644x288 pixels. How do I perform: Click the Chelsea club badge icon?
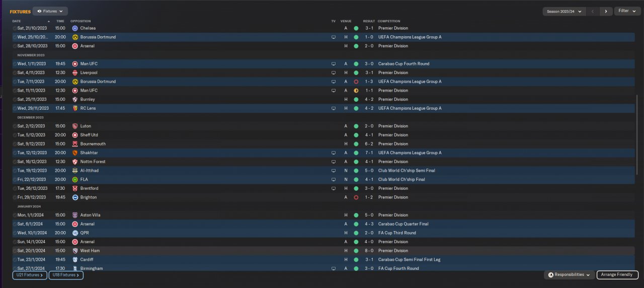75,28
